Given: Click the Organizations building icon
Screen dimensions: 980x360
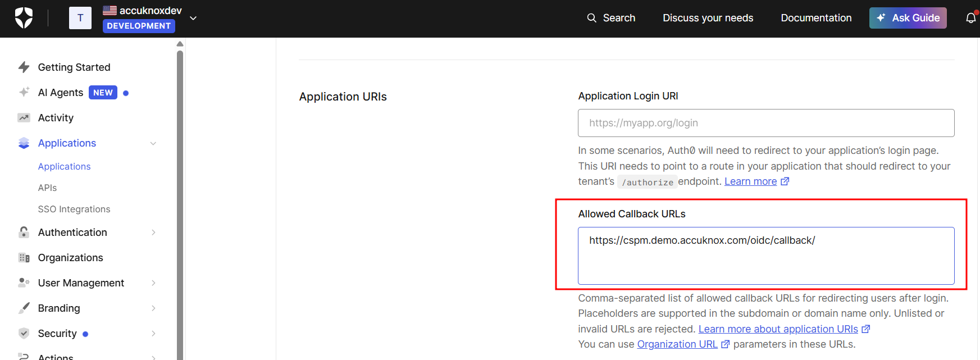Looking at the screenshot, I should [x=24, y=258].
